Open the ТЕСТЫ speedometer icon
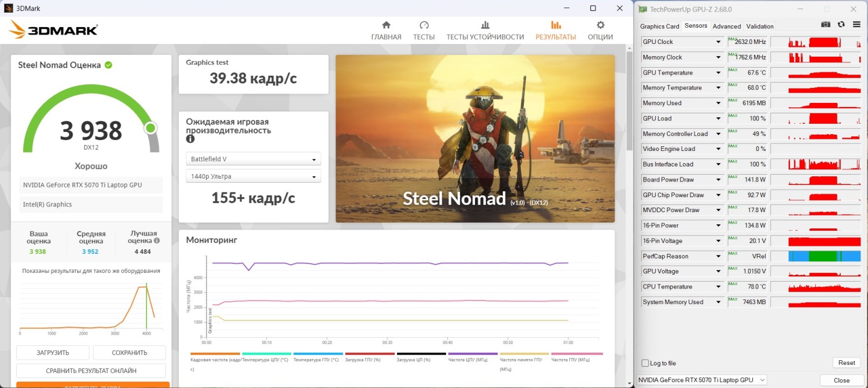Screen dimensions: 868x388 pyautogui.click(x=424, y=25)
